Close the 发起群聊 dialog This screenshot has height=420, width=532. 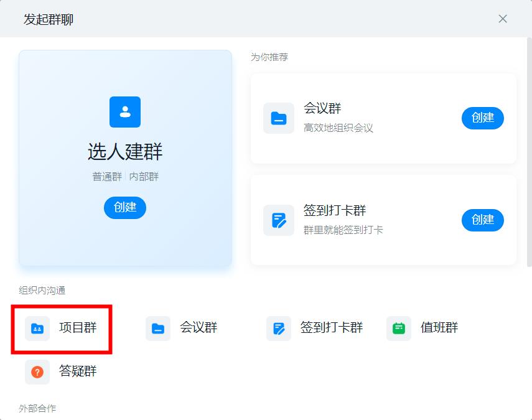tap(503, 19)
